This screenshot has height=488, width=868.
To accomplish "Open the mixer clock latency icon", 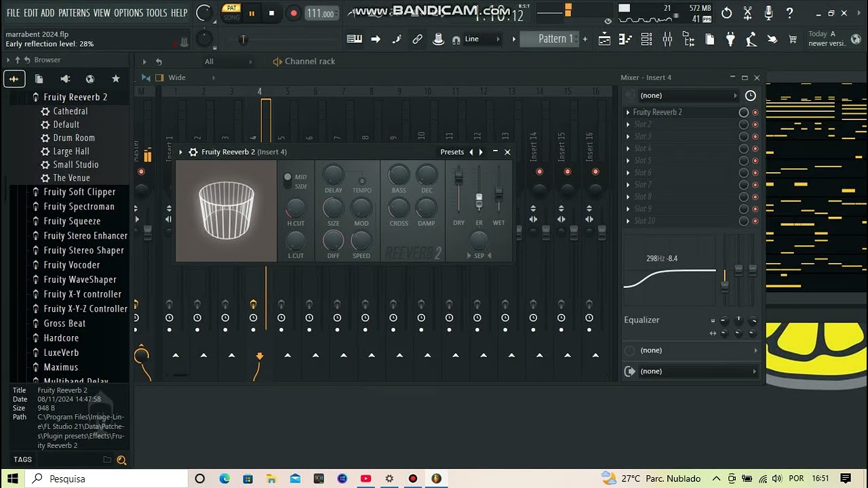I will [x=750, y=96].
